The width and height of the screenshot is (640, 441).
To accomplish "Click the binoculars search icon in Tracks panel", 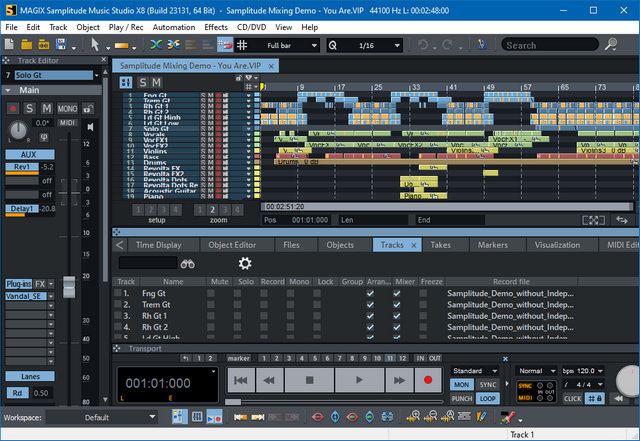I will coord(187,263).
